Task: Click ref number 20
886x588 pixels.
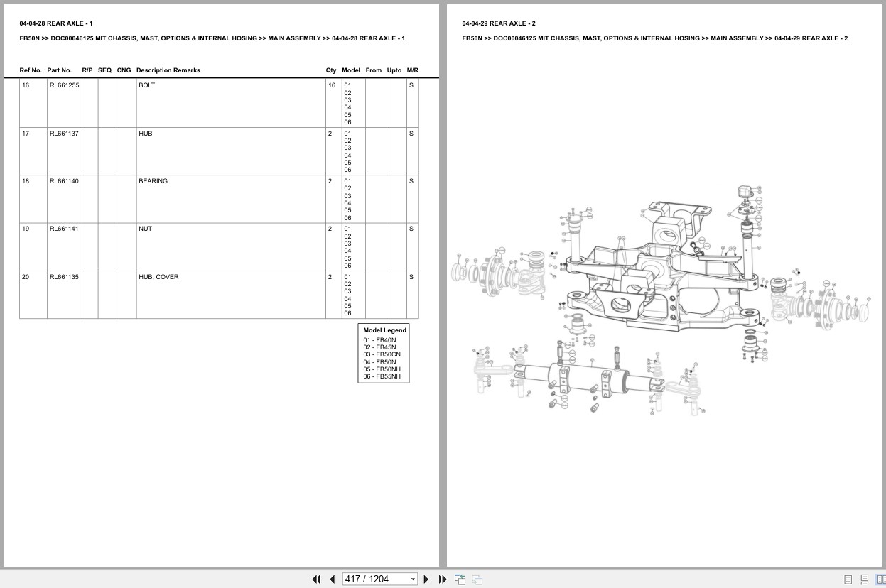Action: pos(26,277)
